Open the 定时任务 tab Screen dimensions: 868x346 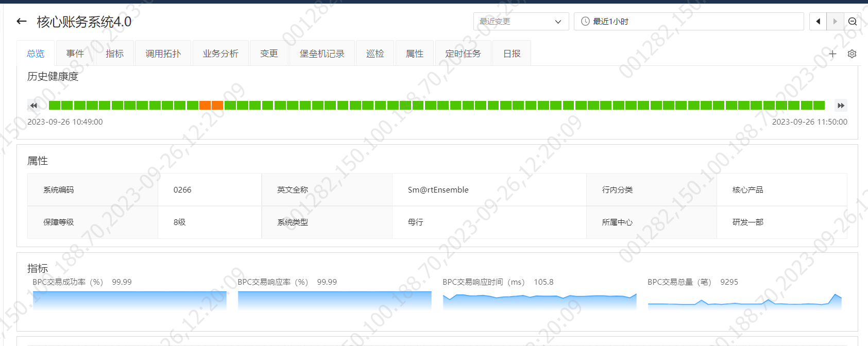click(463, 54)
